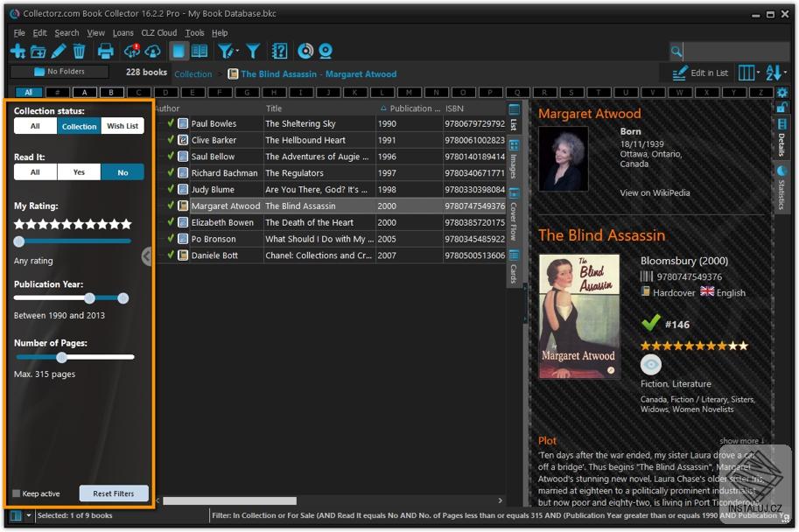Click the funnel Filter icon
The width and height of the screenshot is (799, 532).
click(x=253, y=51)
